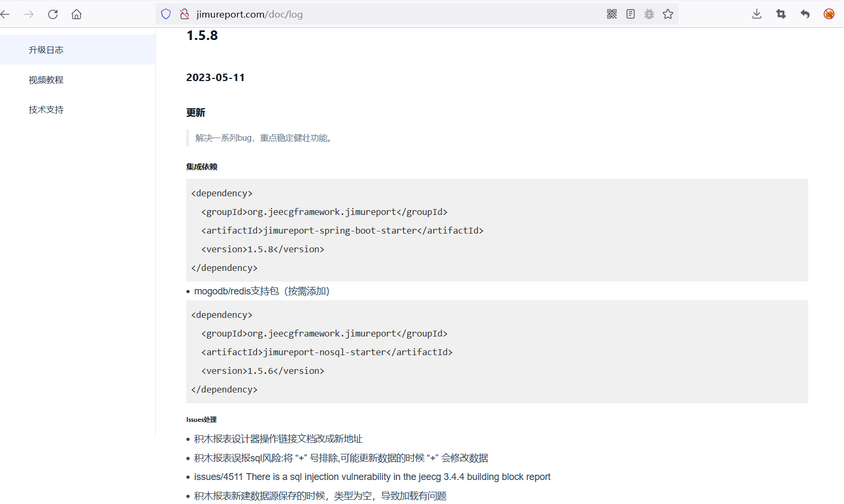Click the issues/4511 sql injection bullet
This screenshot has width=844, height=504.
tap(372, 477)
